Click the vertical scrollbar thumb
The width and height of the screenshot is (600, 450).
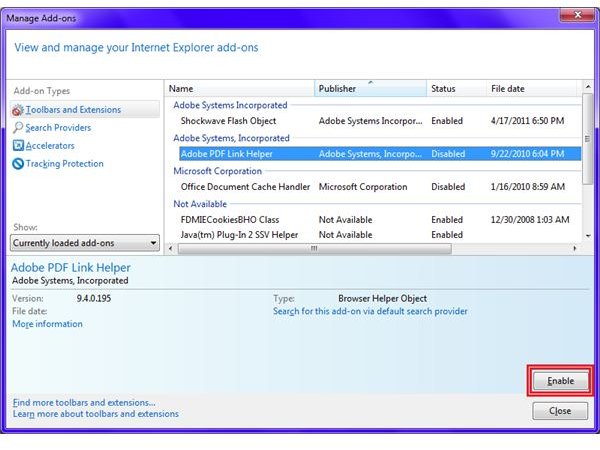[587, 139]
